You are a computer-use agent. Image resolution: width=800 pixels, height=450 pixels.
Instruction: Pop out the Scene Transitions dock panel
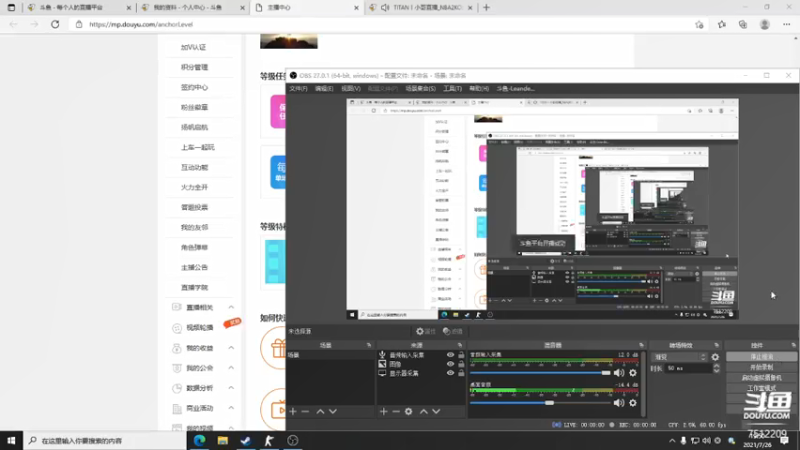[717, 345]
